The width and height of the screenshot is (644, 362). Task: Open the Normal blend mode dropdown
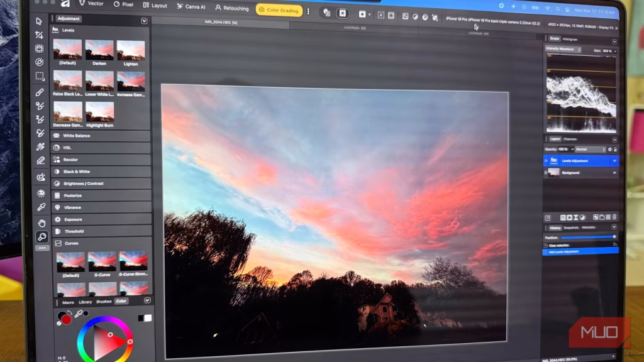click(x=589, y=149)
